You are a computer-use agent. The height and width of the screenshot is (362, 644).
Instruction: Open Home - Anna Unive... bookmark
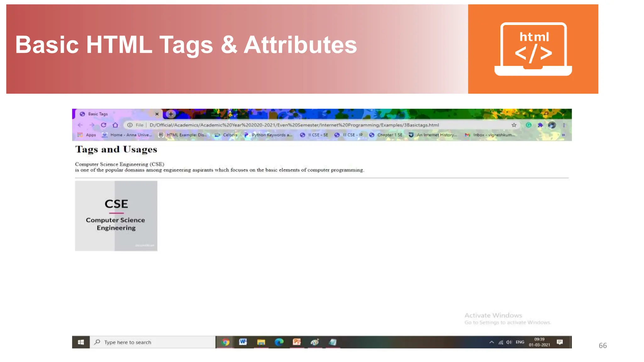127,135
